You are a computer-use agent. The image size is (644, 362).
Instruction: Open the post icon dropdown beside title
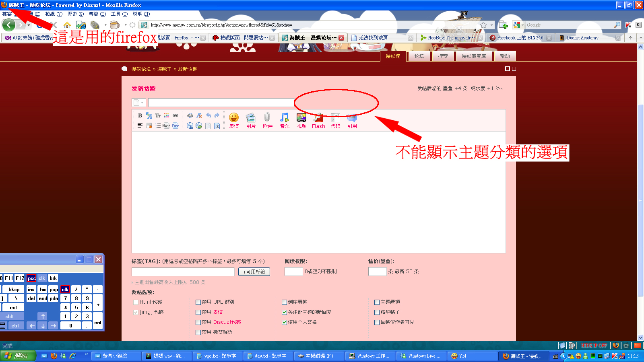(138, 103)
